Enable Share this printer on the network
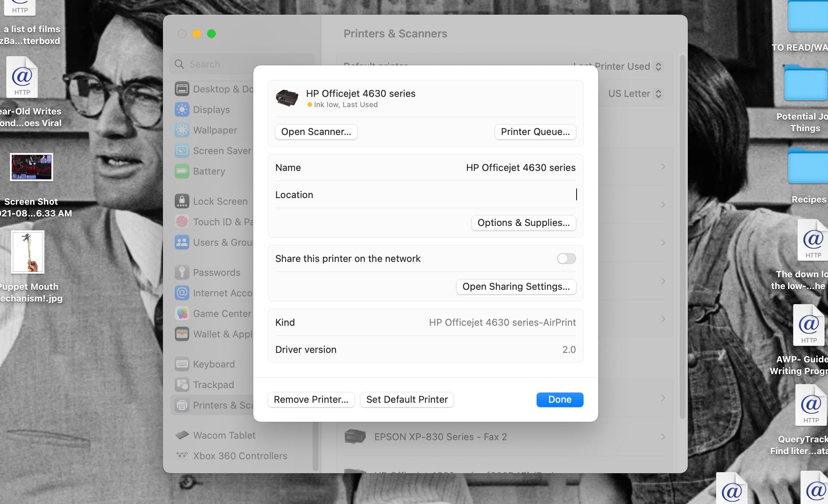 pyautogui.click(x=566, y=259)
